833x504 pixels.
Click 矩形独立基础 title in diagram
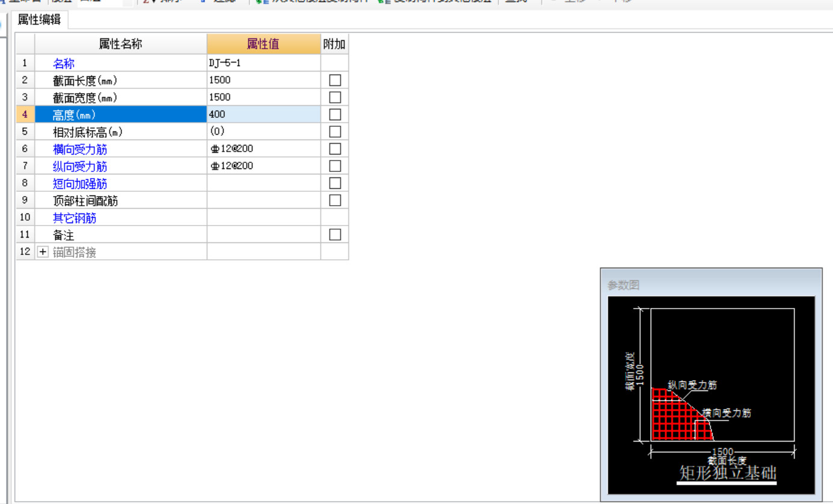pos(728,473)
